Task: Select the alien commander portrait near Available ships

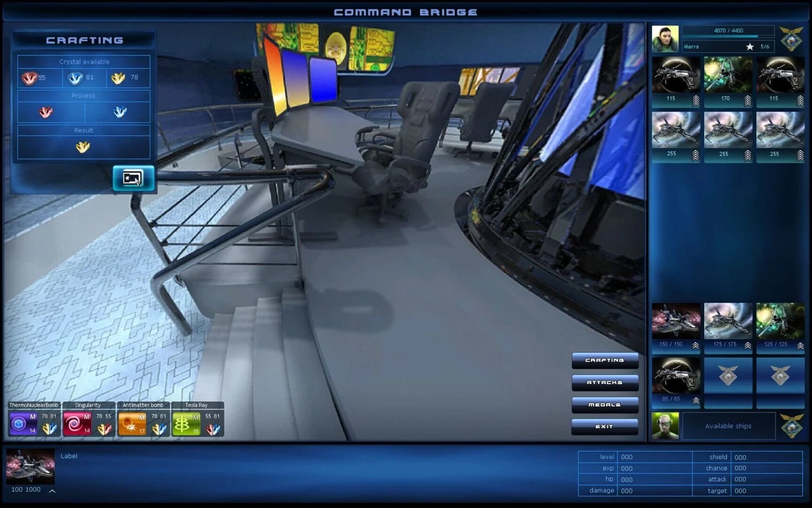Action: point(664,426)
